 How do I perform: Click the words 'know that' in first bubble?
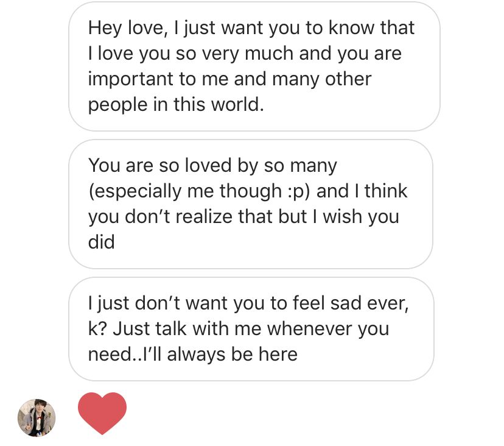pos(371,27)
